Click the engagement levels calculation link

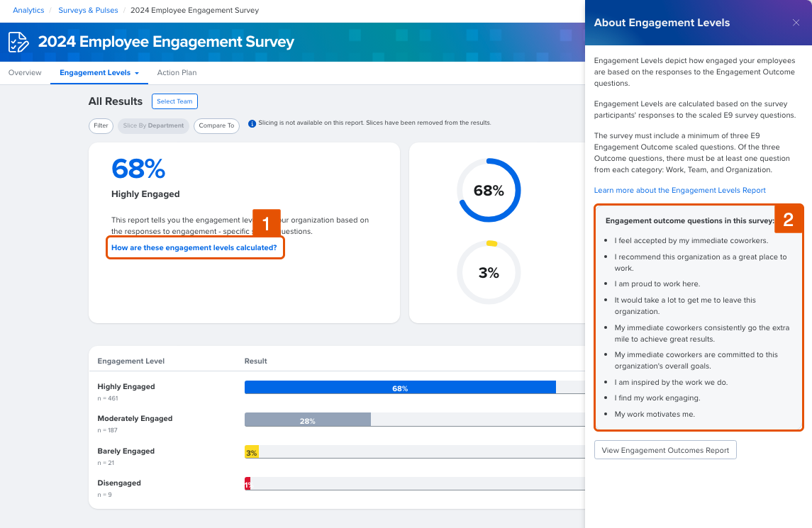pyautogui.click(x=195, y=247)
